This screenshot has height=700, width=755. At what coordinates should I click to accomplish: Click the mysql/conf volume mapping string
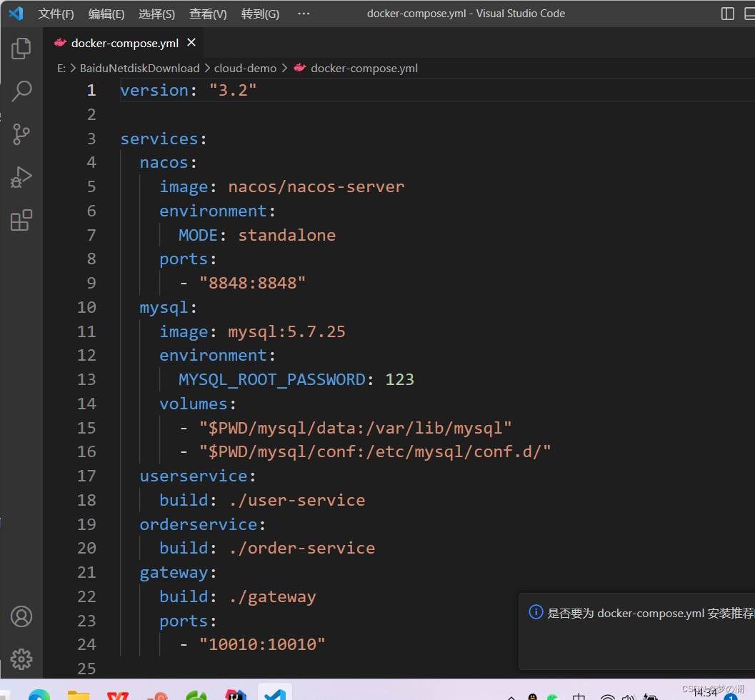[x=375, y=451]
